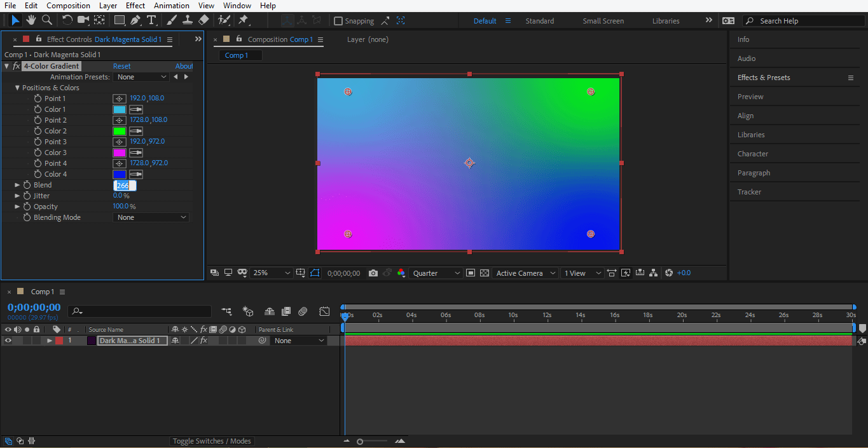This screenshot has height=448, width=868.
Task: Select the Hand tool
Action: 31,20
